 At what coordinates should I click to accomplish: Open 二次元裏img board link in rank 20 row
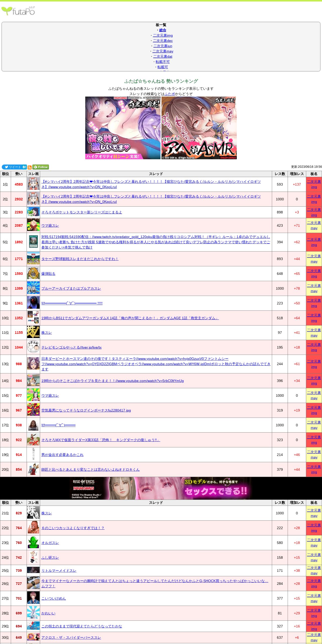[314, 469]
